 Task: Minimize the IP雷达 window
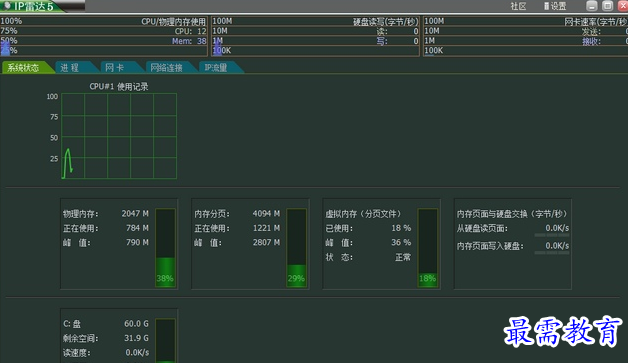click(592, 6)
